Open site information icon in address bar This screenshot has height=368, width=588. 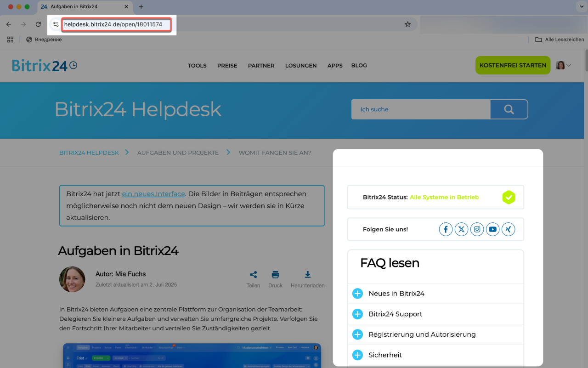coord(56,24)
